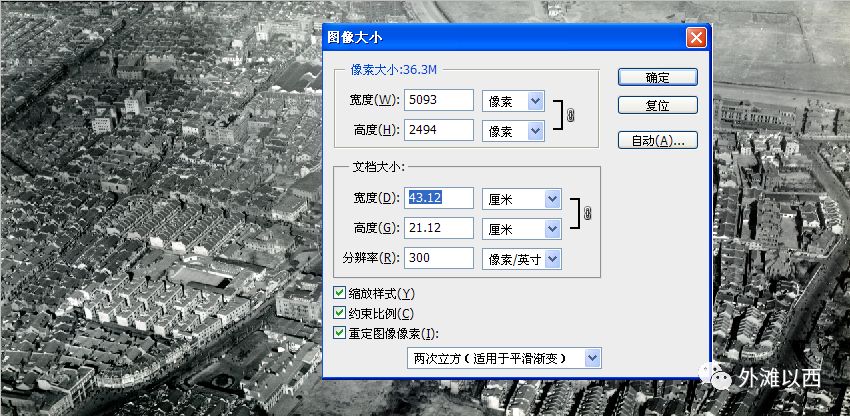Click the document 宽度(D) field showing 43.12
850x416 pixels.
tap(439, 198)
